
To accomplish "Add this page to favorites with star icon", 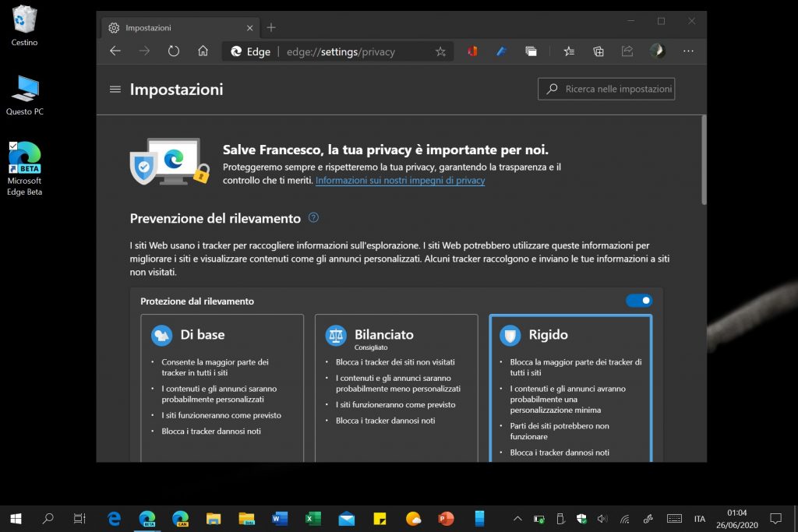I will click(x=440, y=51).
